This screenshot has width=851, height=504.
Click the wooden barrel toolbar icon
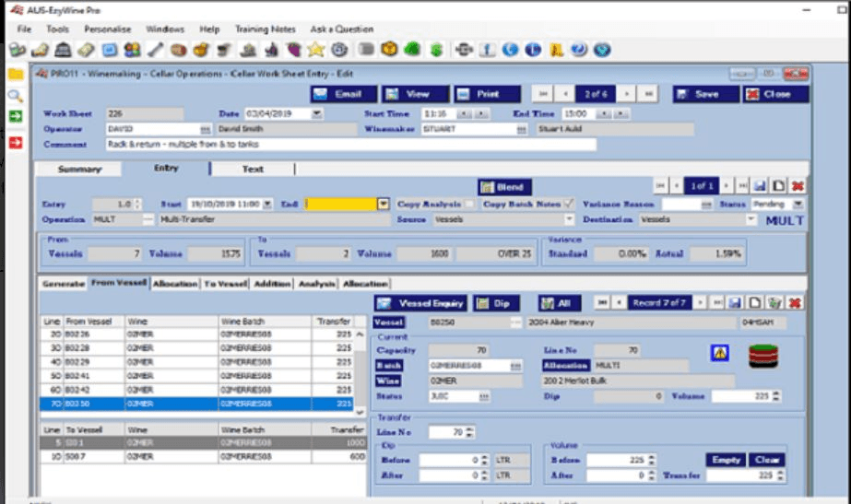(x=179, y=50)
